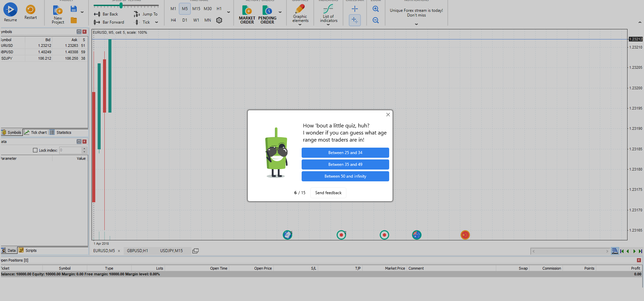Open the Graphic elements pencil tool

click(x=300, y=9)
